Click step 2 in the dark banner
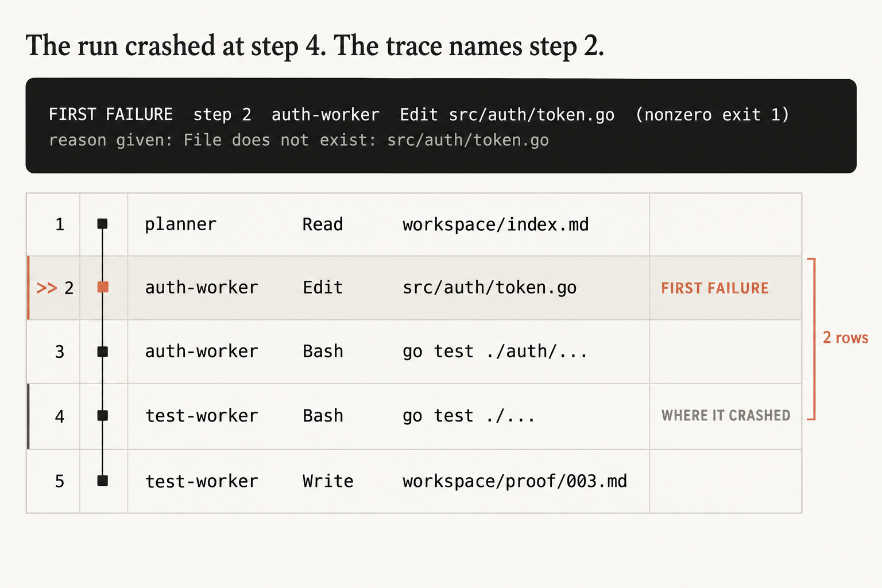Image resolution: width=882 pixels, height=588 pixels. pyautogui.click(x=222, y=115)
